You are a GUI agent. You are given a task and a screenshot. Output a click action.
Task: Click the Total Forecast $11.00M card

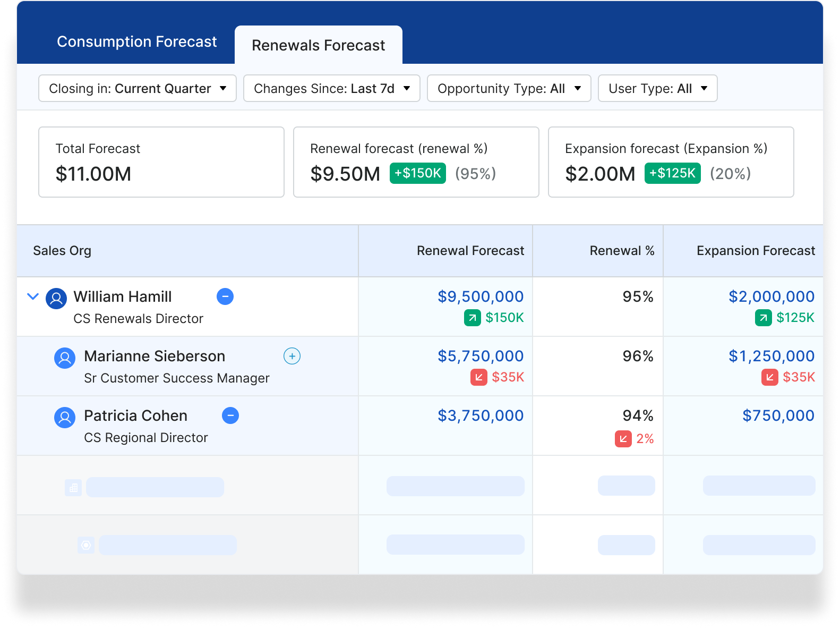coord(161,162)
